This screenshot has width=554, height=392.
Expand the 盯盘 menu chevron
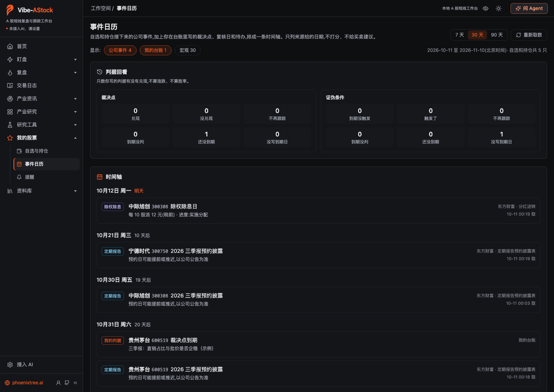click(75, 60)
